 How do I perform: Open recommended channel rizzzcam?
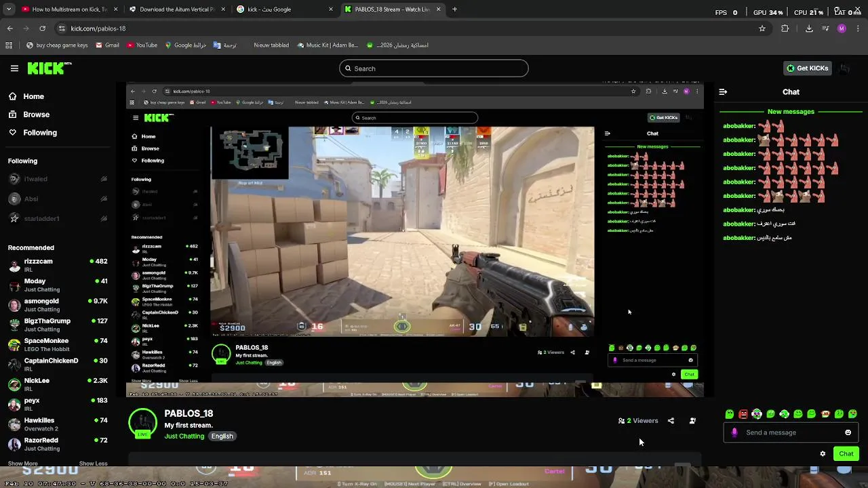58,265
